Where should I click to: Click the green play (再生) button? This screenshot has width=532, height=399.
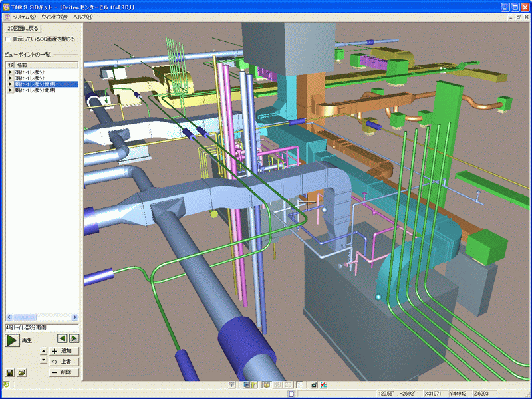(x=12, y=340)
